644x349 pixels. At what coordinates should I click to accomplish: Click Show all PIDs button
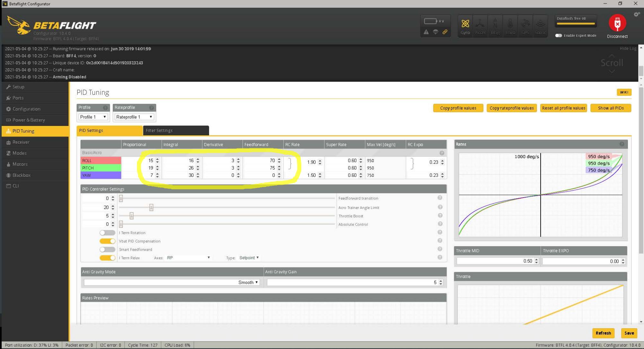[x=611, y=108]
